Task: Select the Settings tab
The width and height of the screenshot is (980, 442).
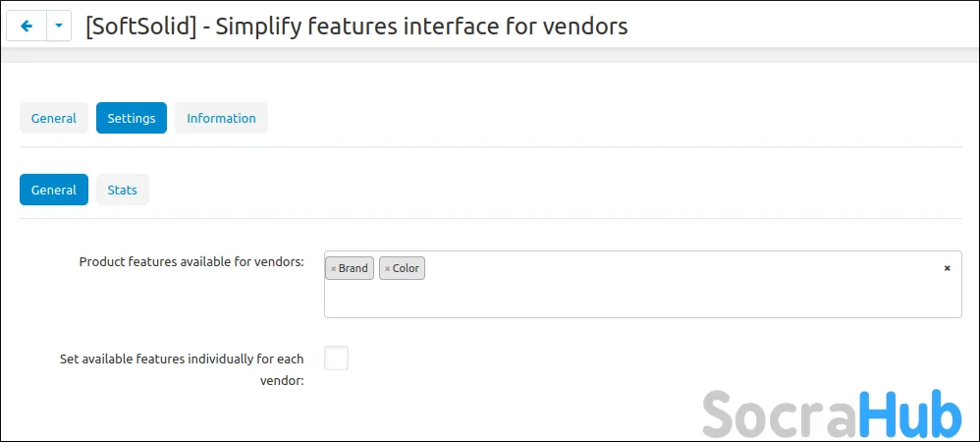Action: pos(132,118)
